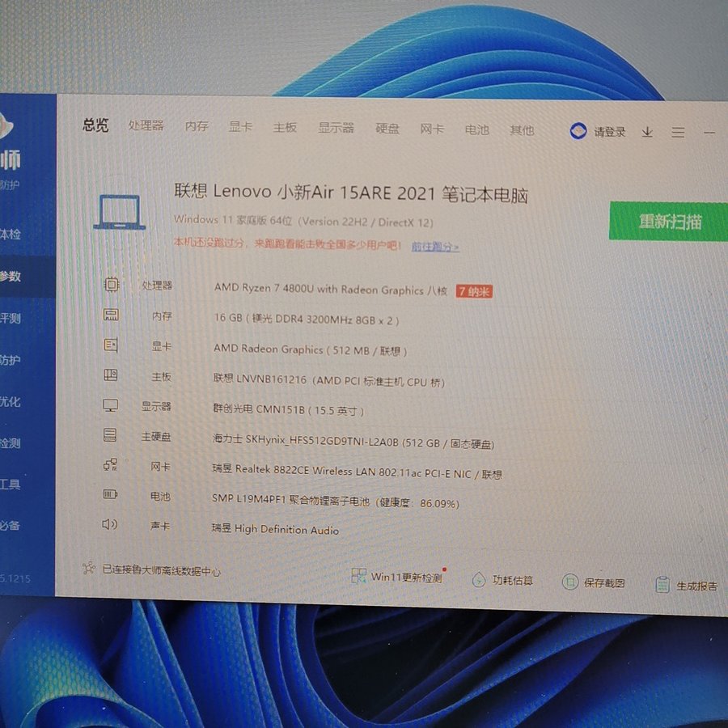Click the 主硬盘 label in the specs list
Screen dimensions: 728x728
[x=156, y=437]
